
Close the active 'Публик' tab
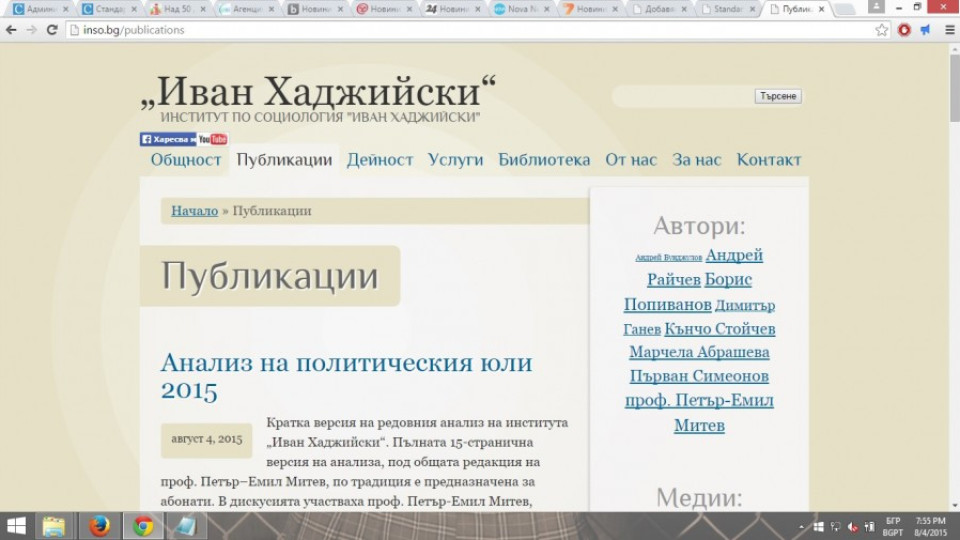coord(822,9)
